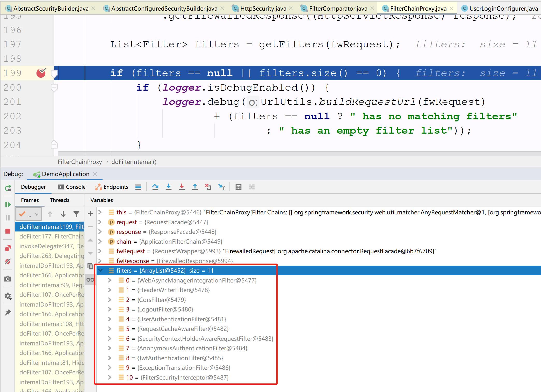Select the Threads view toggle
Image resolution: width=541 pixels, height=392 pixels.
(60, 200)
